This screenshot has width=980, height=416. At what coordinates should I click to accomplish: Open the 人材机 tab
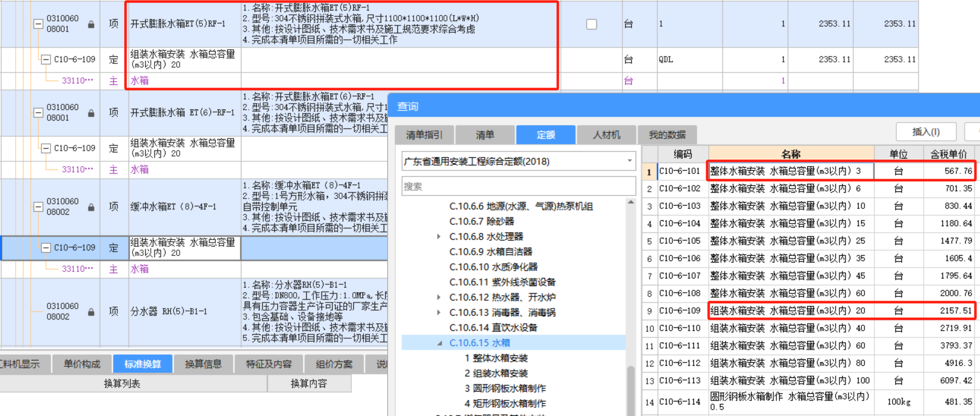606,135
